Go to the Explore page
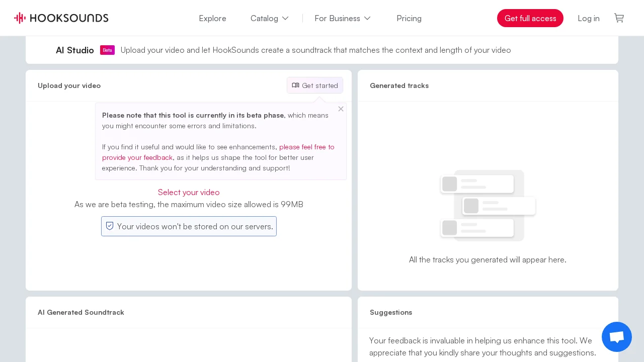Image resolution: width=644 pixels, height=362 pixels. coord(212,18)
